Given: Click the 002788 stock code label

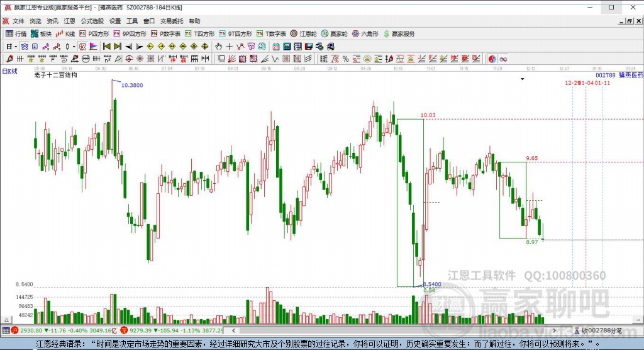Looking at the screenshot, I should [x=606, y=76].
